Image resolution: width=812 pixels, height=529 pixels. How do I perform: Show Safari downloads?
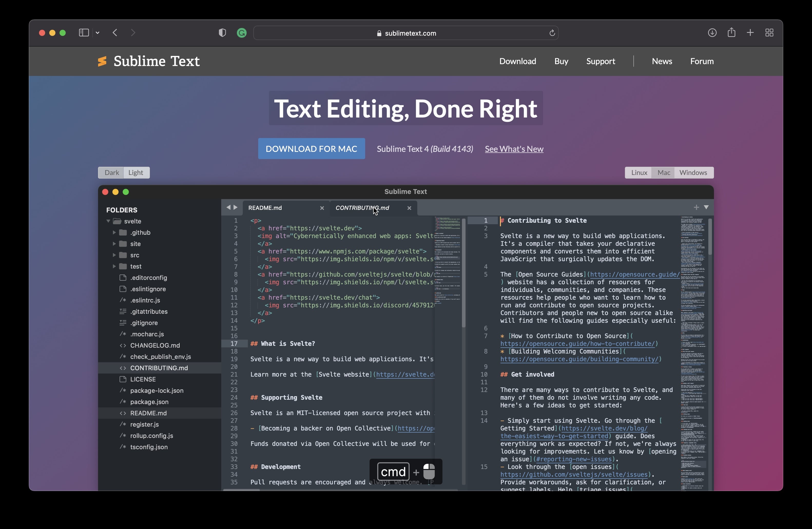click(712, 33)
